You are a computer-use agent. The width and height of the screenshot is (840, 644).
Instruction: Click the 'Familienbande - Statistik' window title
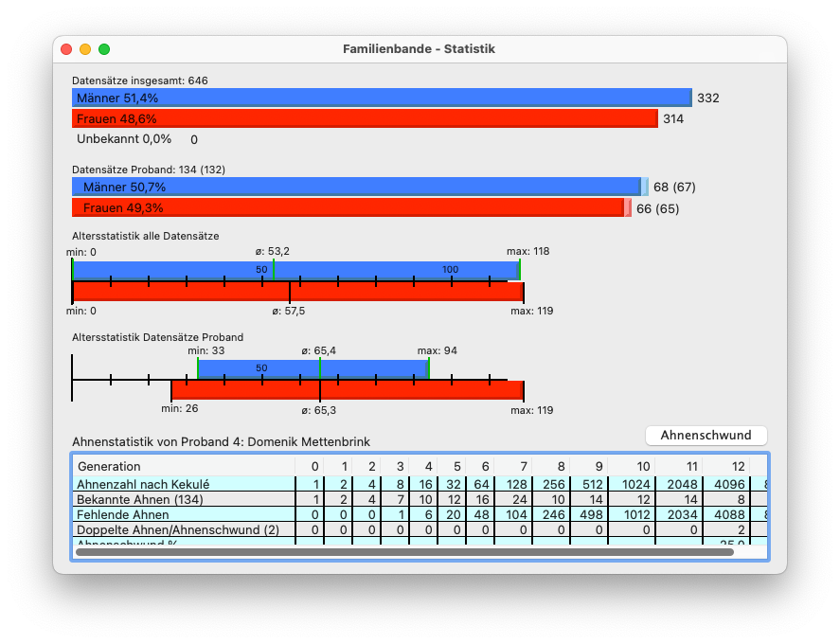pos(419,49)
